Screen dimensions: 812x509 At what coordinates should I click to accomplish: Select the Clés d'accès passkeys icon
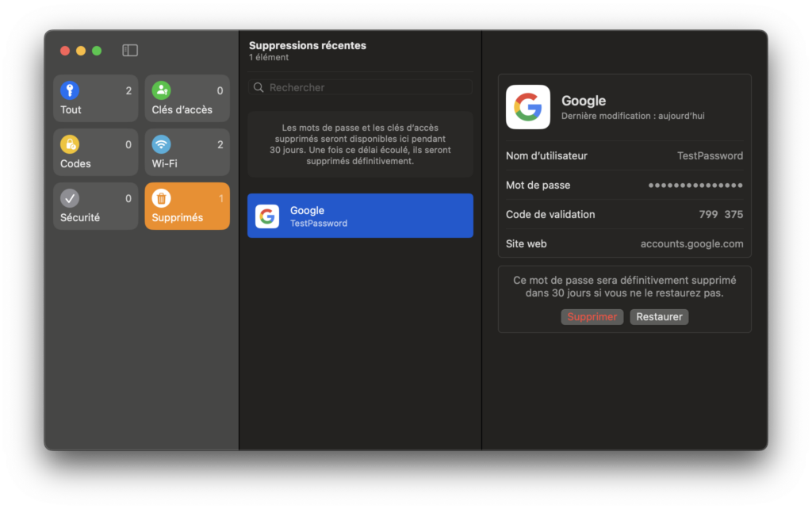pos(162,90)
